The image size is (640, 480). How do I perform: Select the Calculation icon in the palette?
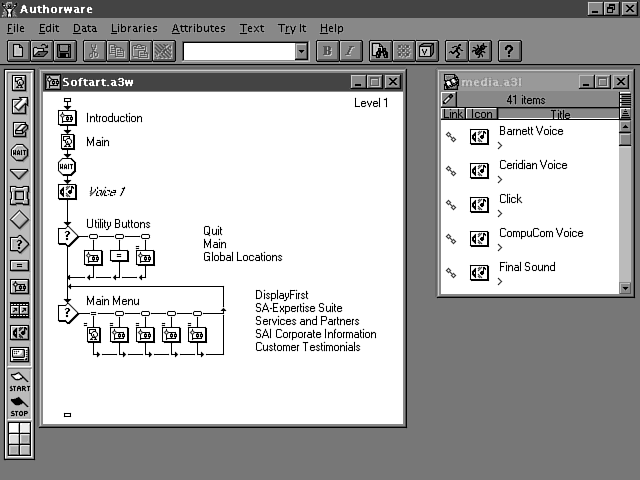(x=19, y=266)
